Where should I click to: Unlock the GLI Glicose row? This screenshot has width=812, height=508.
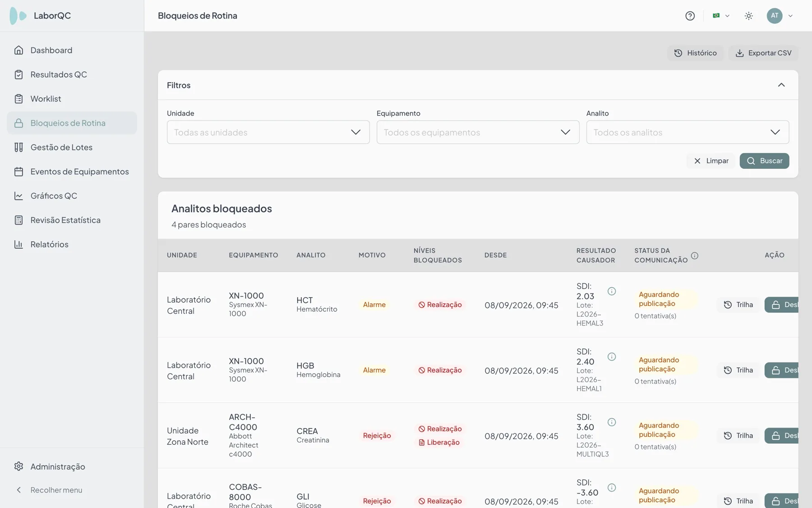click(x=782, y=501)
